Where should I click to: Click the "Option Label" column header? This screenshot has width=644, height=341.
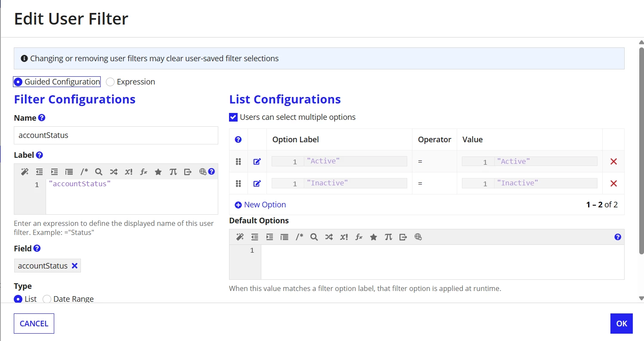pyautogui.click(x=296, y=139)
